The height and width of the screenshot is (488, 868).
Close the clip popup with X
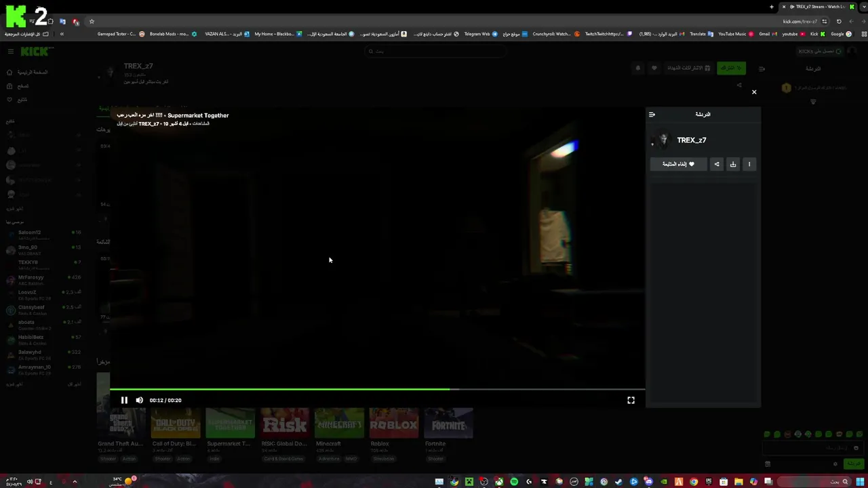tap(754, 91)
